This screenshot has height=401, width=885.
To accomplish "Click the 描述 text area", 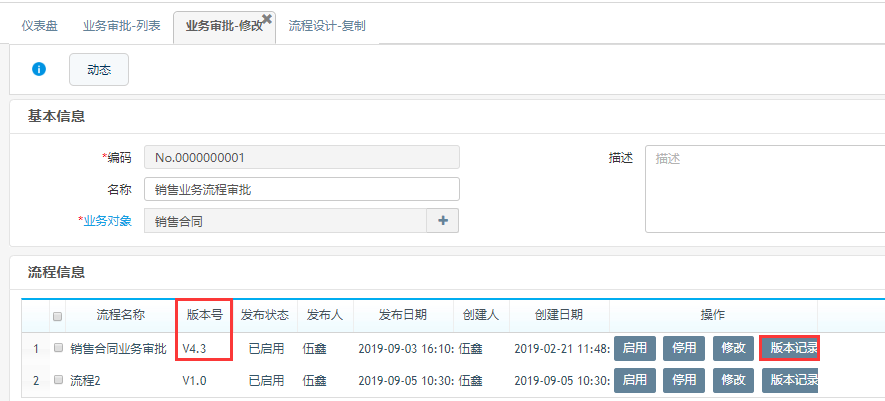I will coord(765,189).
